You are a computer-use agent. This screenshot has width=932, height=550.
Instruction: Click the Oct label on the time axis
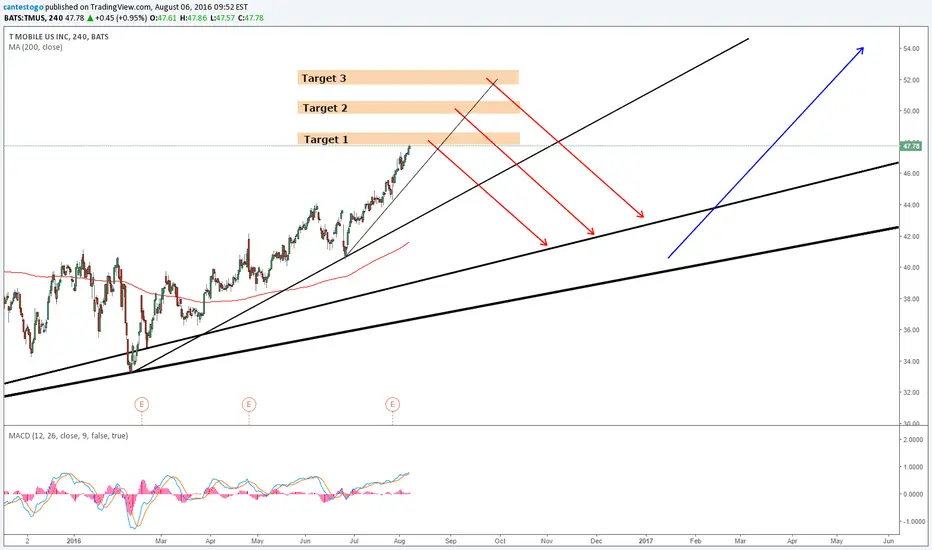coord(500,541)
